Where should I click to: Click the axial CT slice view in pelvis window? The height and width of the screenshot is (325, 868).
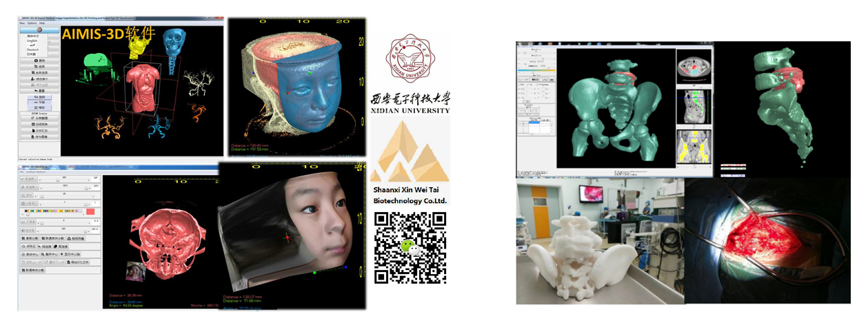click(695, 65)
